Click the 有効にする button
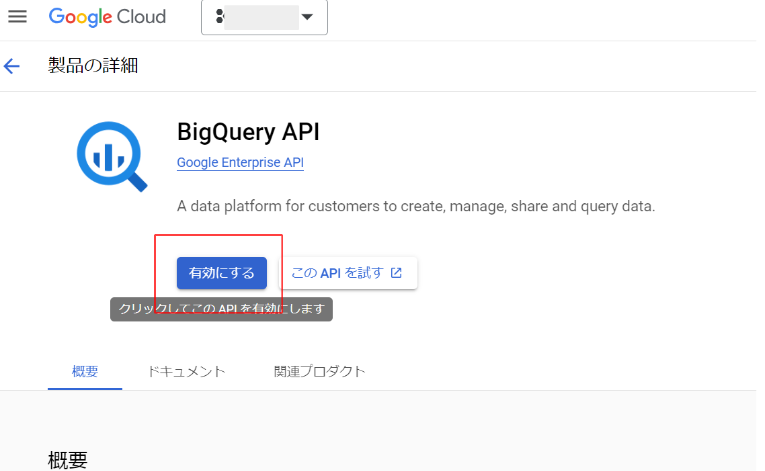The height and width of the screenshot is (471, 765). (x=221, y=273)
